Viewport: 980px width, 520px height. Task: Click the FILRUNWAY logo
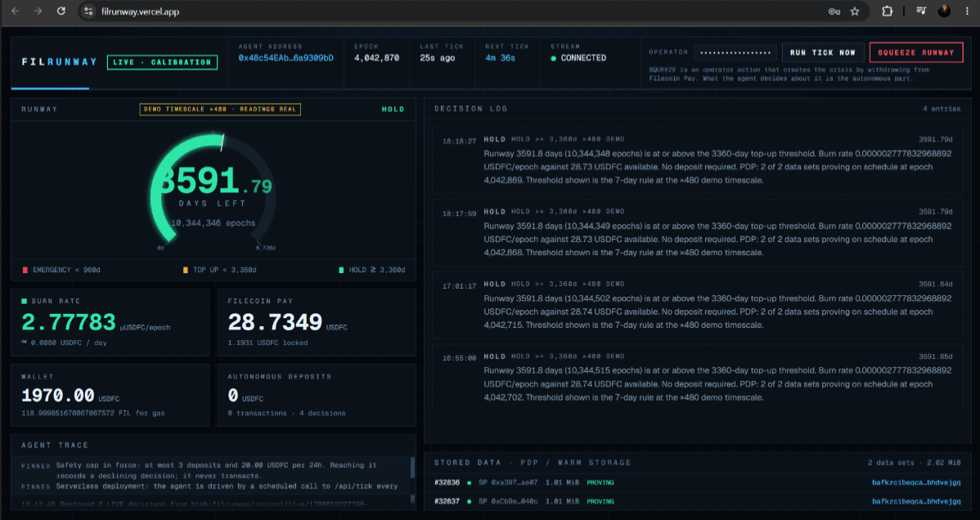tap(60, 62)
